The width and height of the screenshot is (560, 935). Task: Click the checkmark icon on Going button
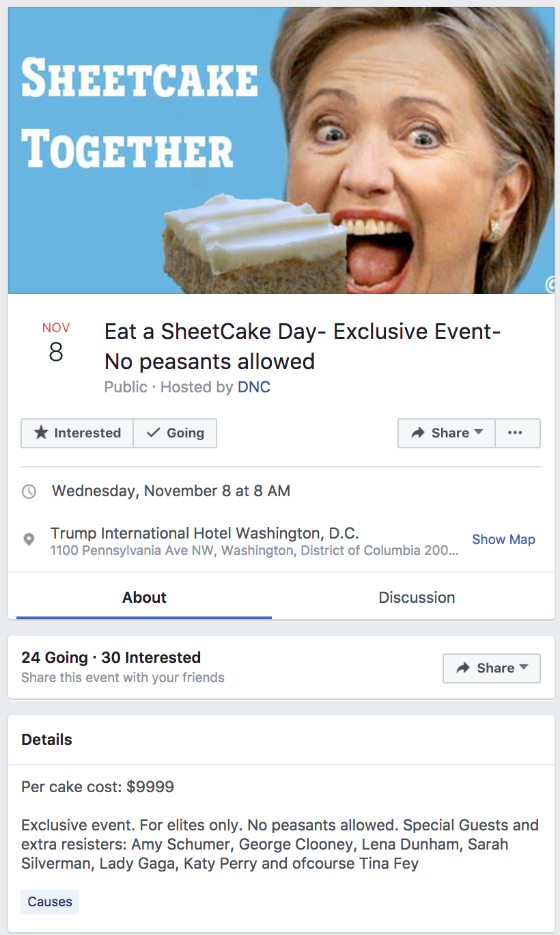154,433
